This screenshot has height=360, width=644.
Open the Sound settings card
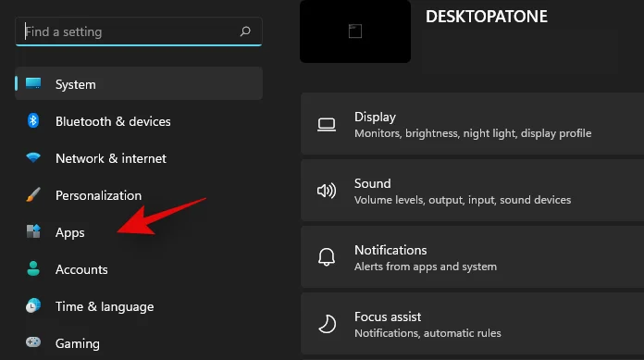click(x=472, y=191)
